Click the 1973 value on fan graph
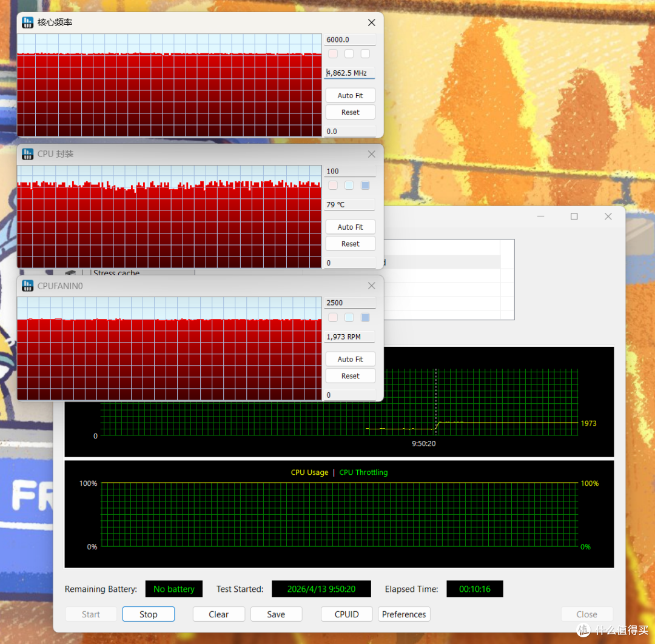Viewport: 655px width, 644px height. (x=588, y=423)
